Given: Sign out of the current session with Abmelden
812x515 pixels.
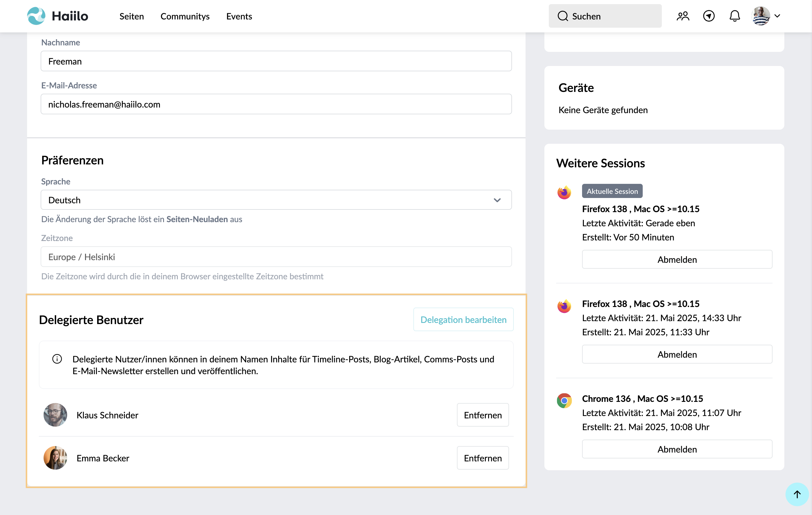Looking at the screenshot, I should click(677, 259).
